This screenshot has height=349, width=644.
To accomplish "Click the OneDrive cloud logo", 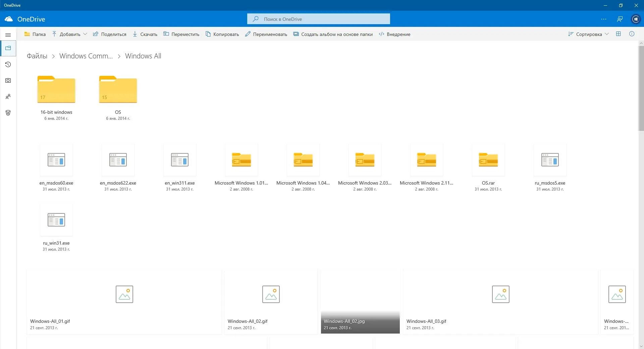I will tap(9, 19).
